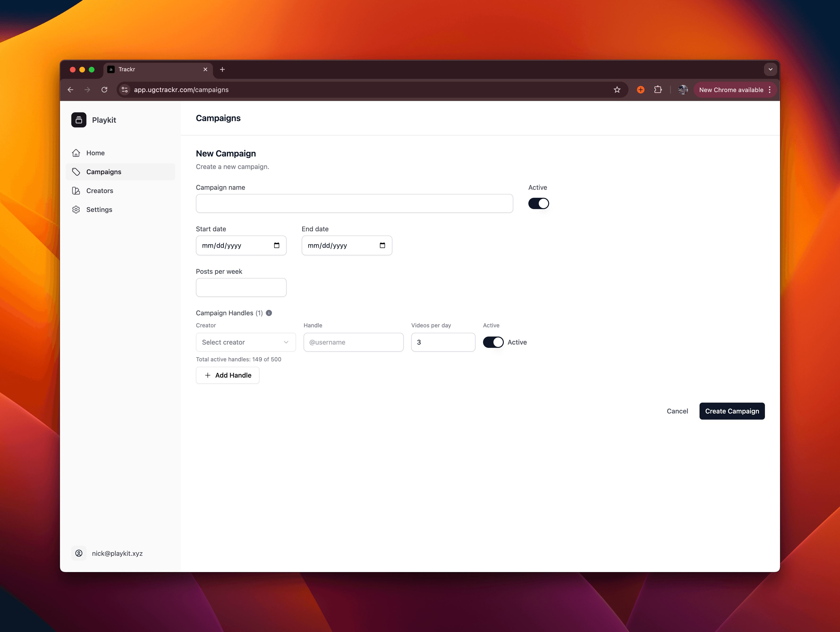840x632 pixels.
Task: Select Campaigns in the sidebar
Action: pos(120,172)
